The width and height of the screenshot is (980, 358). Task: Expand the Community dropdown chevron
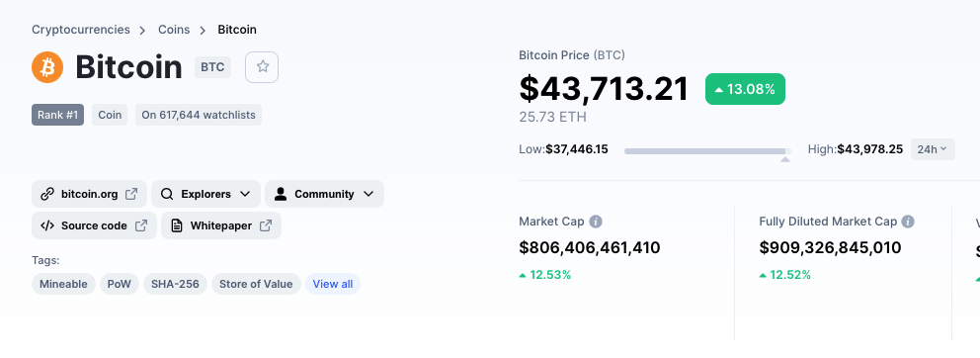point(368,194)
